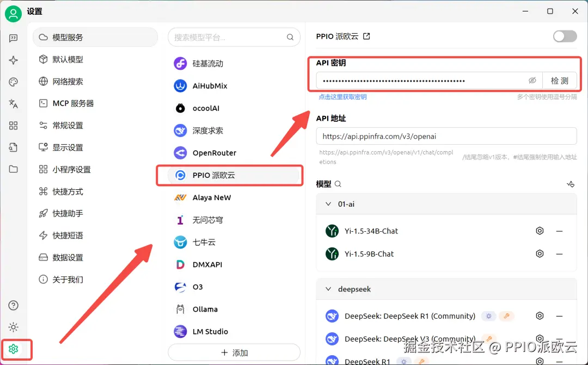The height and width of the screenshot is (365, 588).
Task: Open settings for Yi-1.5-9B-Chat model
Action: pos(540,253)
